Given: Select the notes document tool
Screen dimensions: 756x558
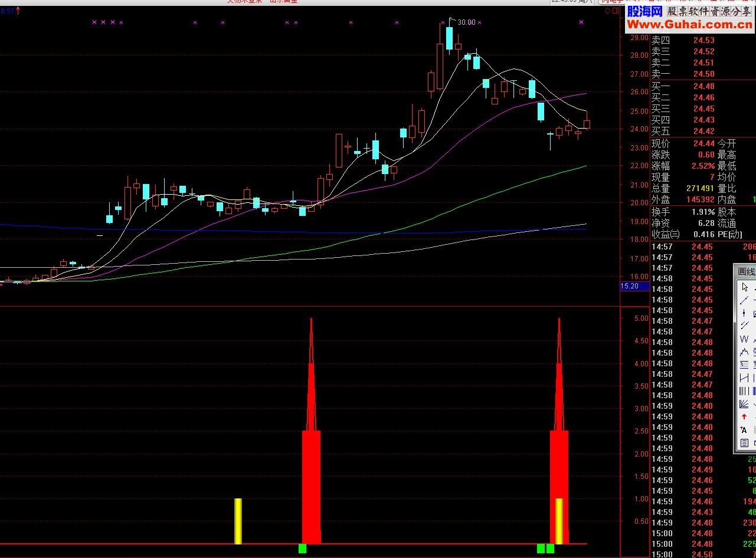Looking at the screenshot, I should [744, 443].
